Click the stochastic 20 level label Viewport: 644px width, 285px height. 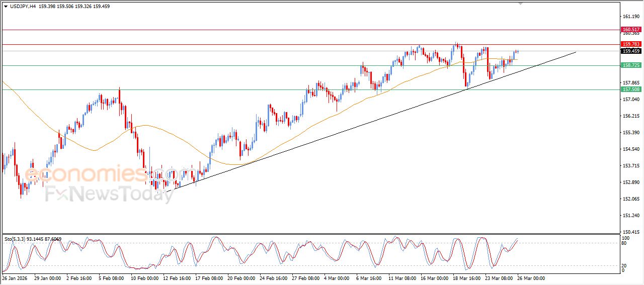click(x=625, y=265)
